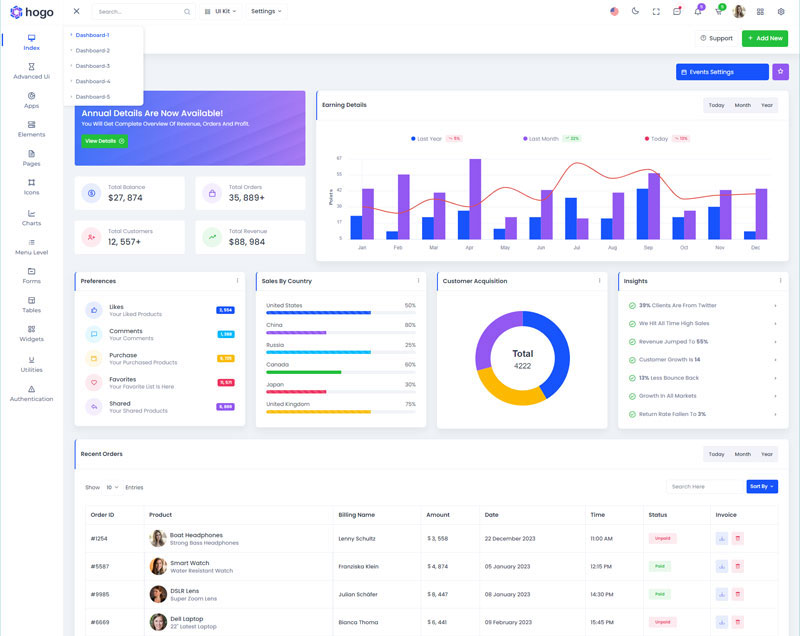The image size is (800, 636).
Task: Click the purple star button
Action: [x=780, y=72]
